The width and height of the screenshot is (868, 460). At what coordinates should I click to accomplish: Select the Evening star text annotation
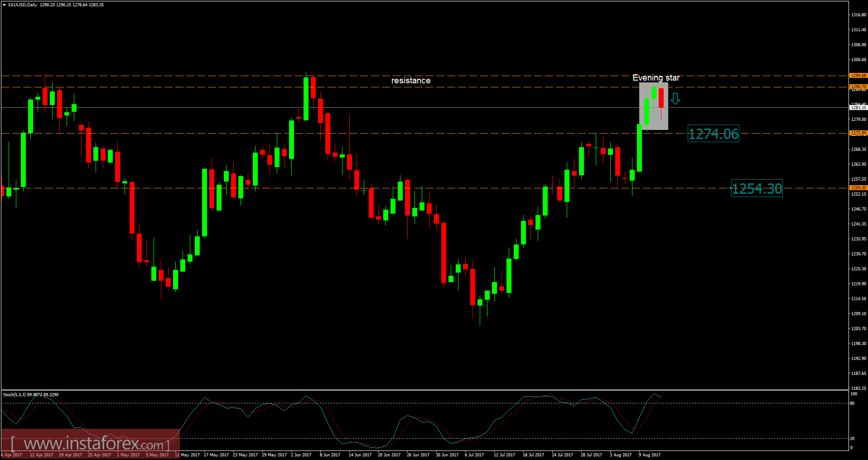[656, 78]
